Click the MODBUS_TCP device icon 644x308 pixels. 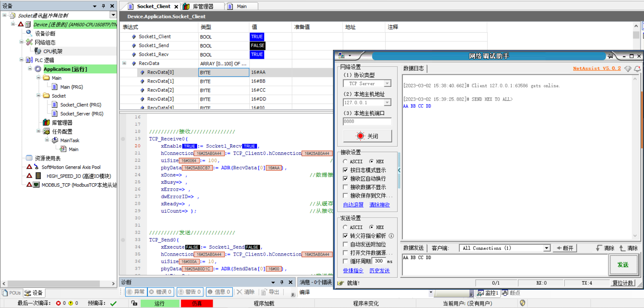click(36, 185)
